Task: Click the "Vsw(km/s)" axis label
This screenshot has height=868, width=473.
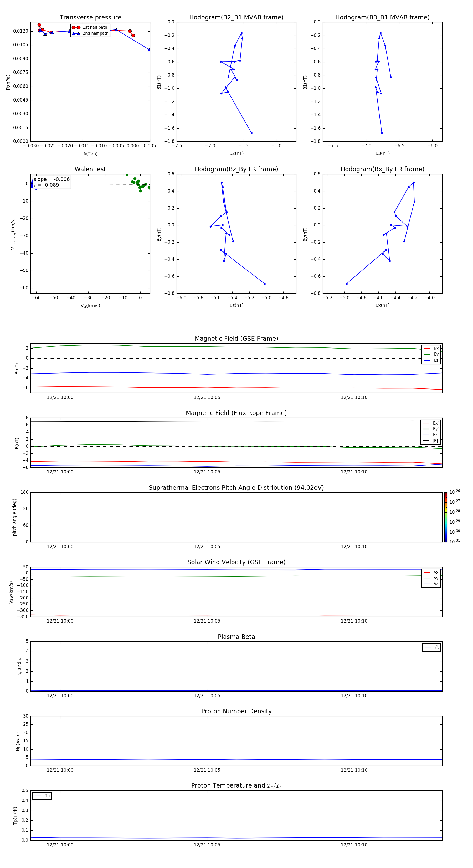Action: point(11,592)
